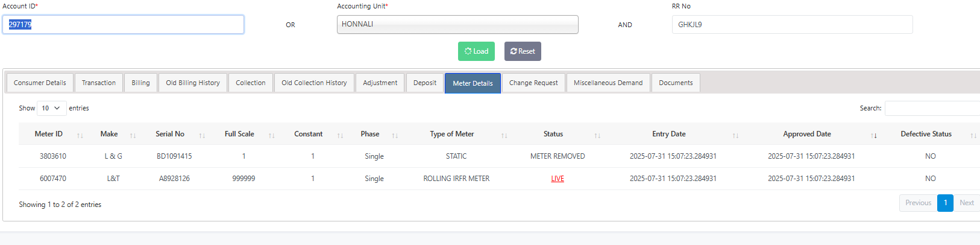
Task: Click the Reset button
Action: pyautogui.click(x=523, y=51)
